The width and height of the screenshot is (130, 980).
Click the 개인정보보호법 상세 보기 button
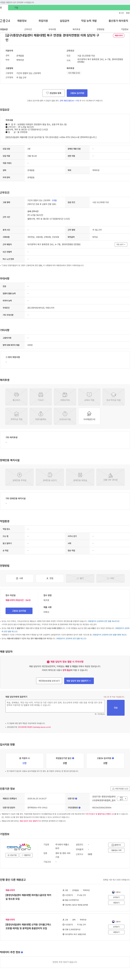[x=49, y=681]
